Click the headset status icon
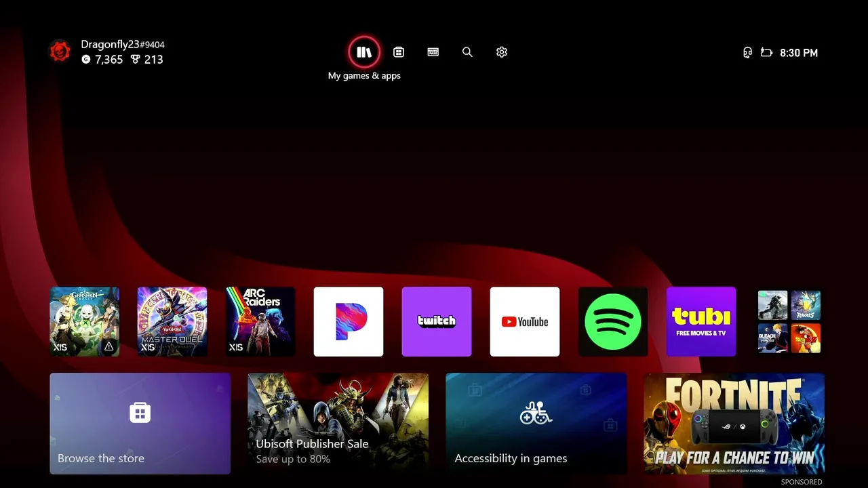The image size is (868, 488). pyautogui.click(x=747, y=53)
